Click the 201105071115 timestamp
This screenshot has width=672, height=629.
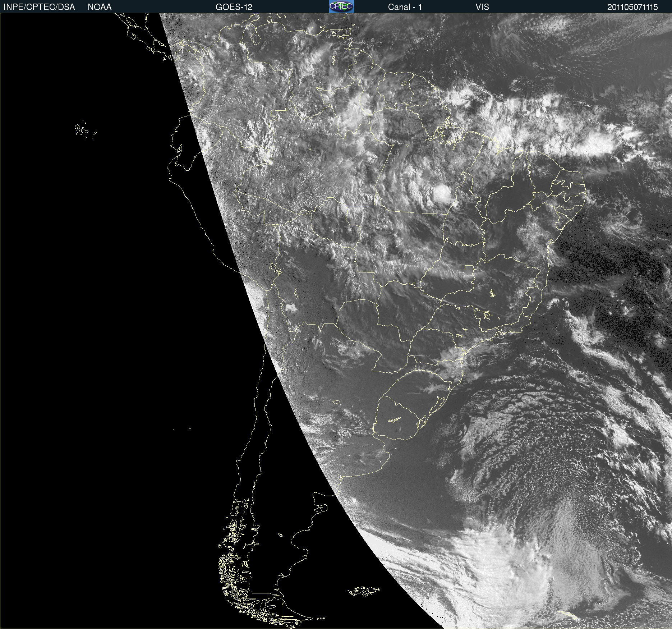click(632, 7)
